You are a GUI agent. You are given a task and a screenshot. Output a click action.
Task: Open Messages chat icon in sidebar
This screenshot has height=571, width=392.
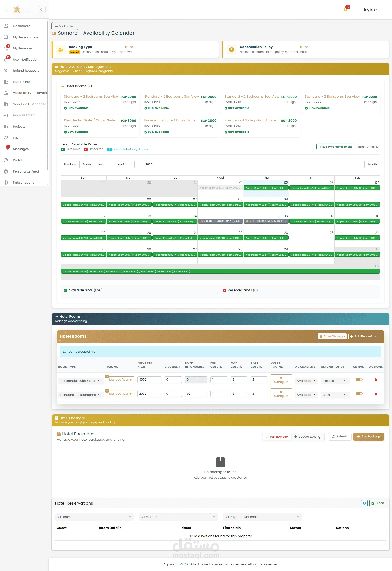tap(6, 149)
